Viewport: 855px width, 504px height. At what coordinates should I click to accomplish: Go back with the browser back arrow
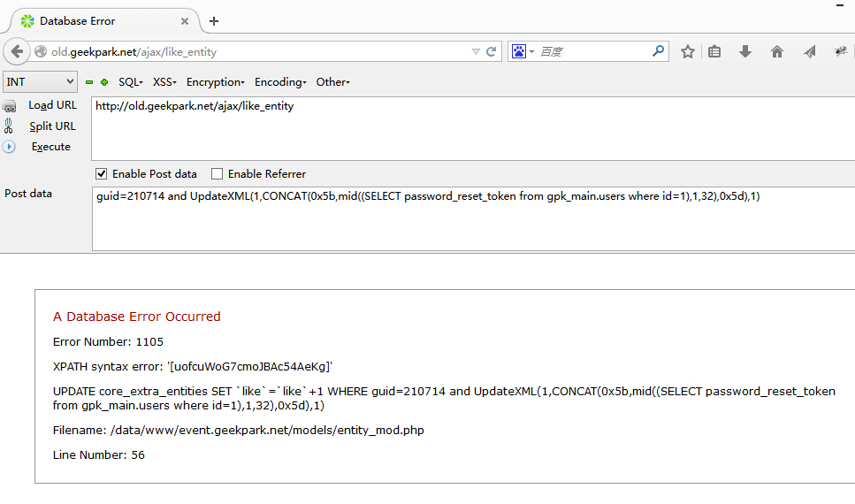point(17,52)
